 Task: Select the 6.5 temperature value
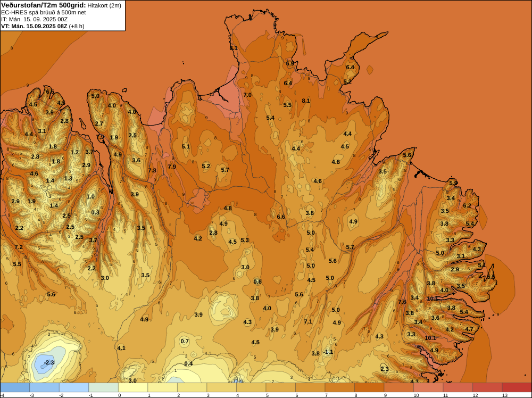[x=50, y=92]
